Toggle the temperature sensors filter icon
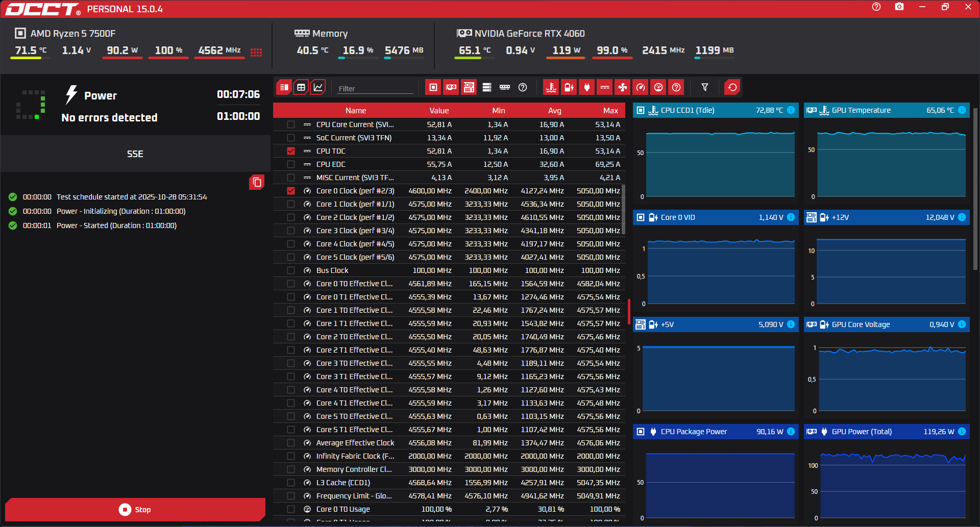This screenshot has width=980, height=527. click(551, 87)
